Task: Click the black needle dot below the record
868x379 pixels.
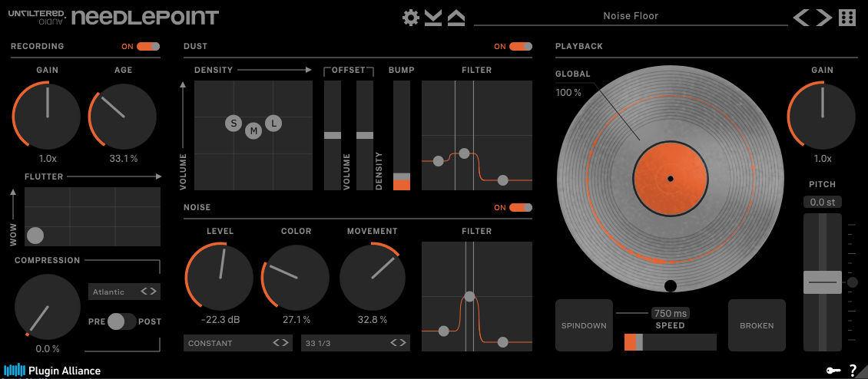Action: point(671,286)
